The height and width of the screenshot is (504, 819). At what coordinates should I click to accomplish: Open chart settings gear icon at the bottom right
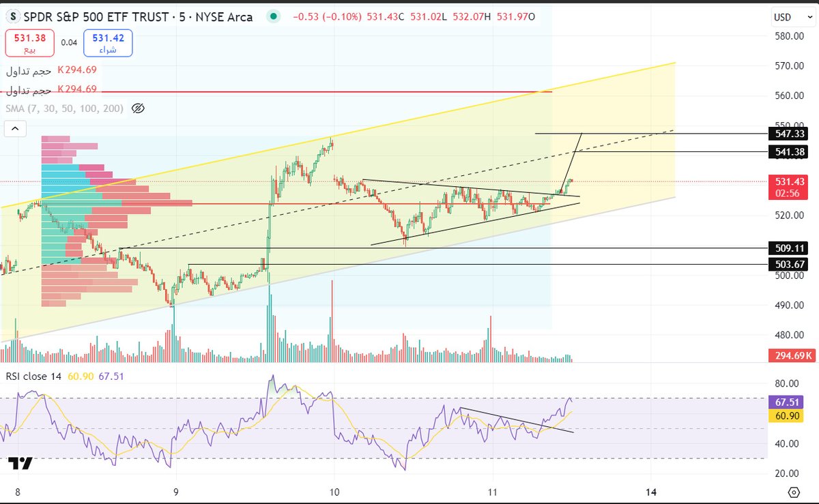click(x=793, y=492)
